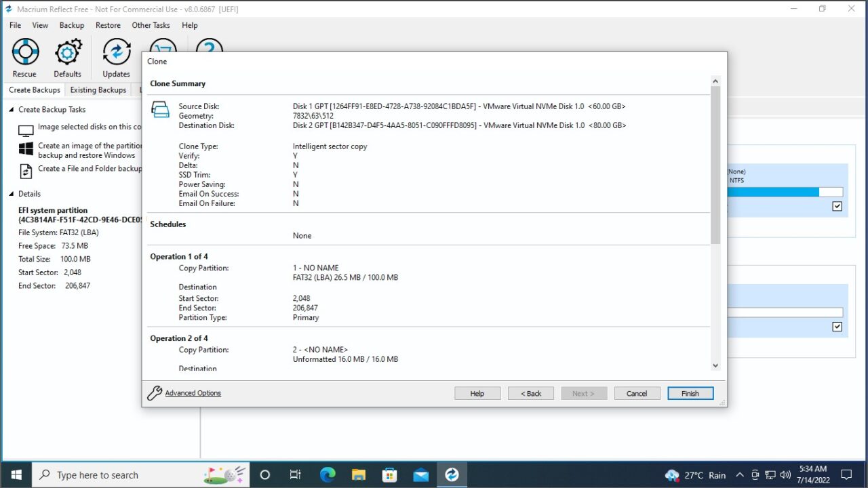Viewport: 868px width, 488px height.
Task: Open the Backup menu
Action: point(71,25)
